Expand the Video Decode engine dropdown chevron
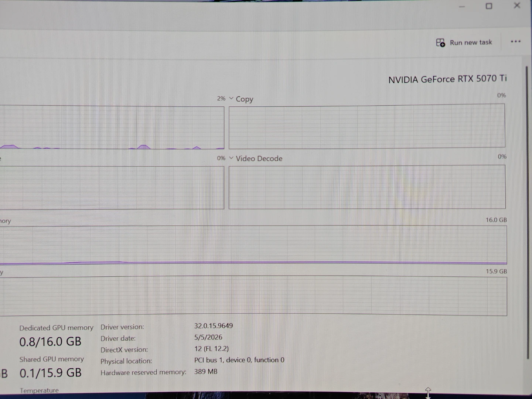Screen dimensions: 532x399 [231, 158]
